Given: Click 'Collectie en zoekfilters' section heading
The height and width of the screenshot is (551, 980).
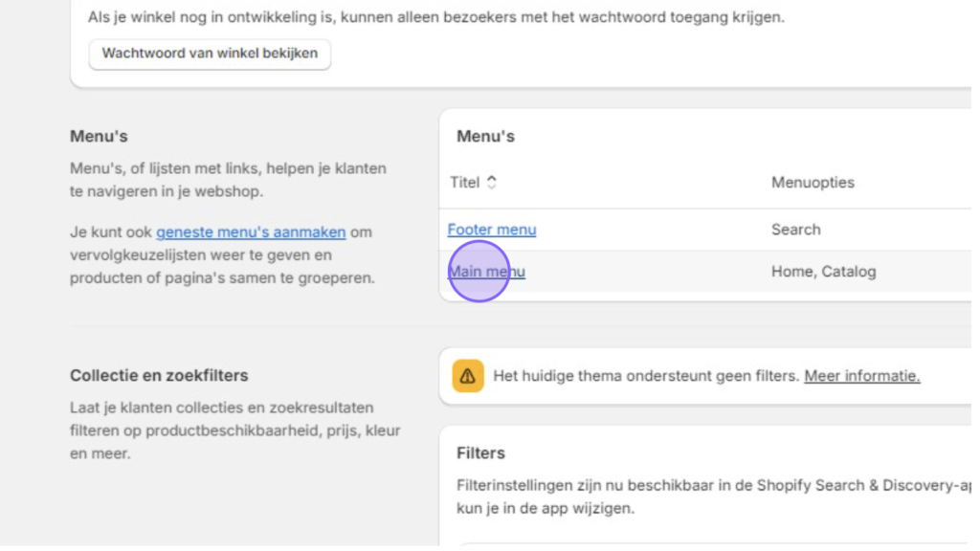Looking at the screenshot, I should (x=159, y=375).
